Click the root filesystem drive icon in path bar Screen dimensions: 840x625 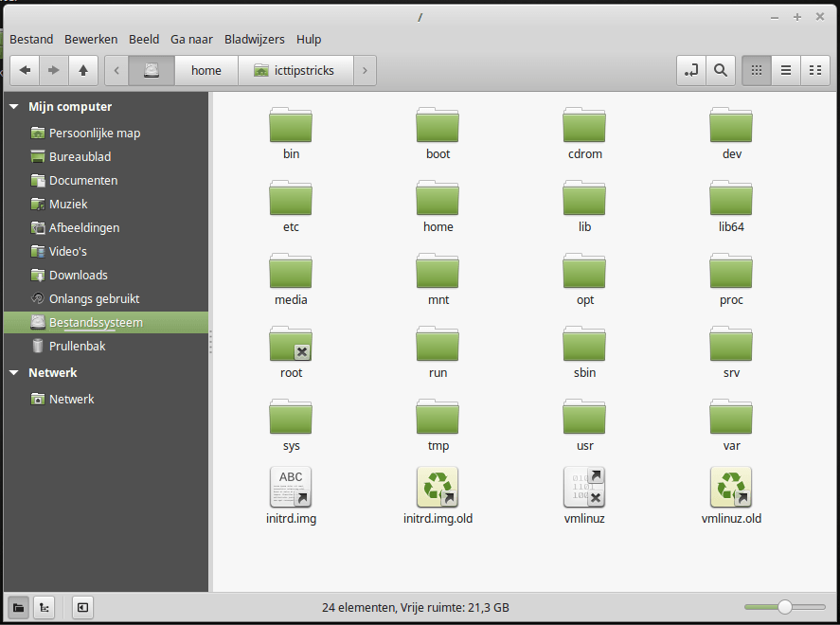point(152,70)
